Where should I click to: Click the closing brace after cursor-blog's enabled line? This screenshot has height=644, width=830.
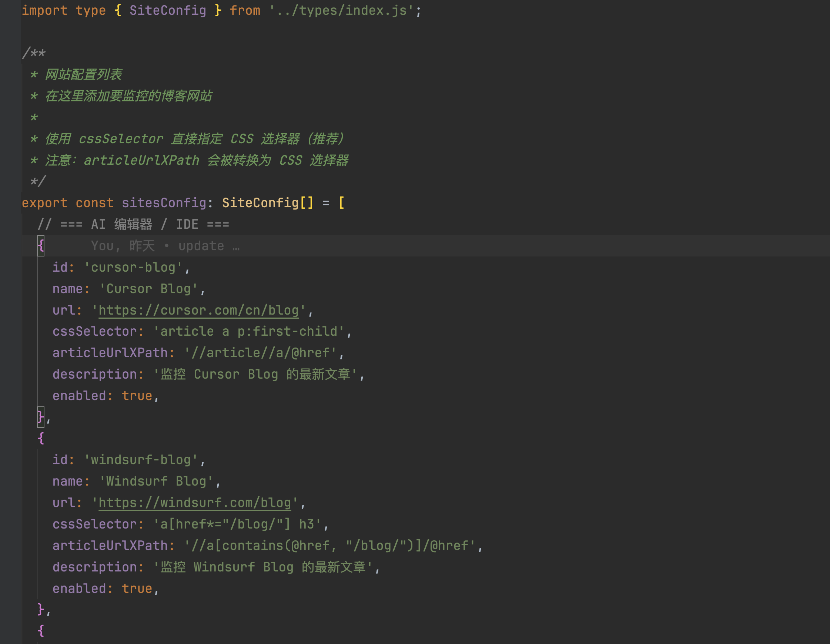(x=40, y=417)
